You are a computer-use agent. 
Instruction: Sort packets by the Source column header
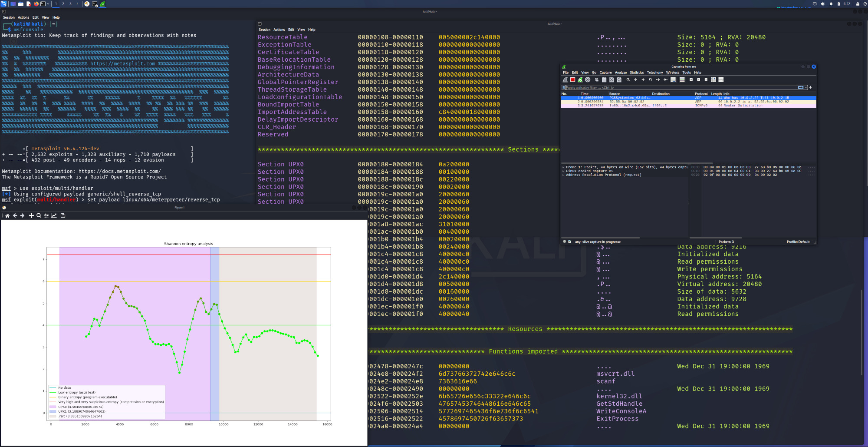[629, 94]
